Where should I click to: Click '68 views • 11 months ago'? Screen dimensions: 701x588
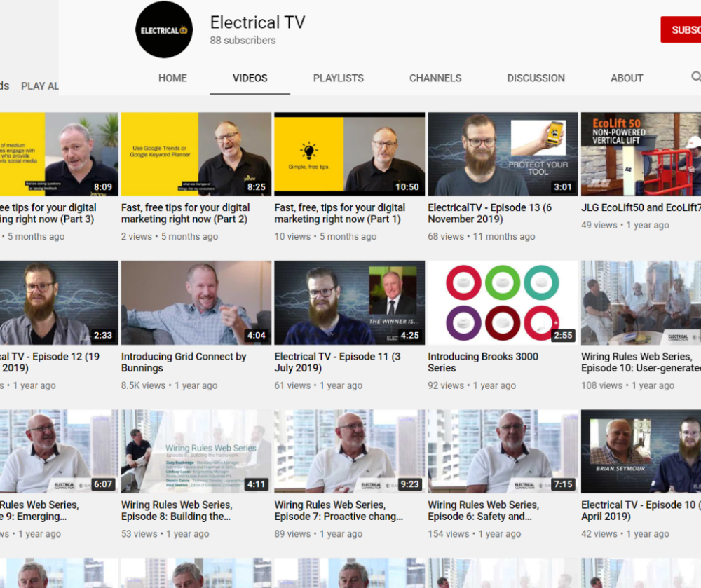(482, 236)
